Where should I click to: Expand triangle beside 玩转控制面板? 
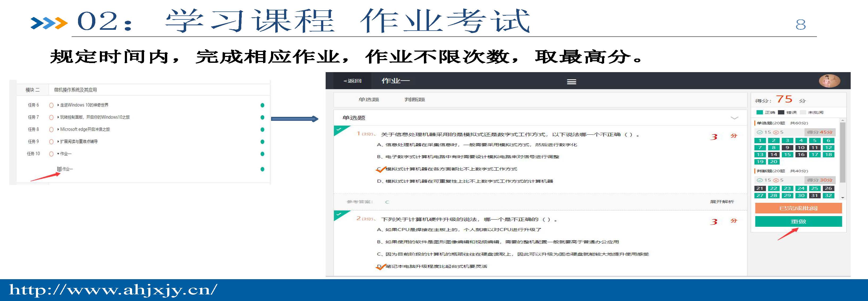point(58,117)
